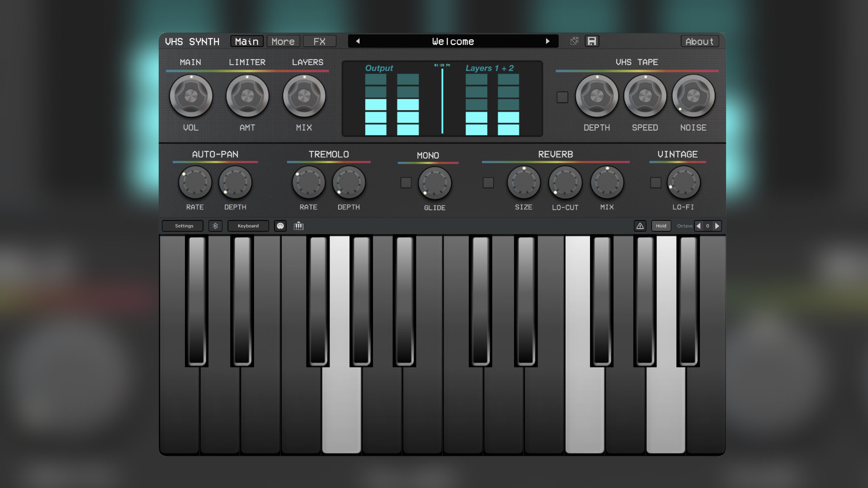Click the save preset floppy disk icon

pos(592,41)
